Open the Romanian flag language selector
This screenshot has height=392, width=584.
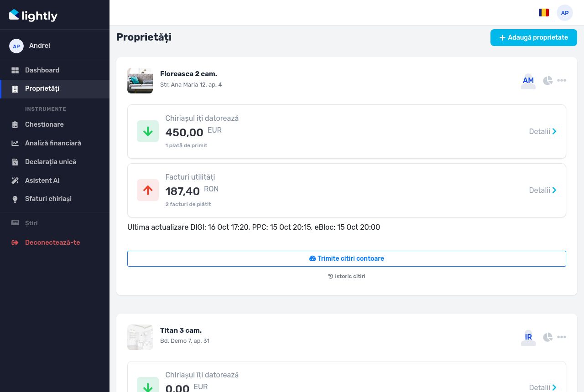(x=543, y=13)
